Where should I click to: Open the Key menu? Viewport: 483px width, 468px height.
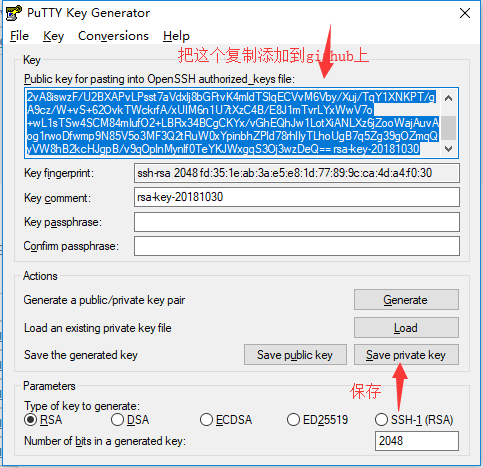pyautogui.click(x=53, y=36)
